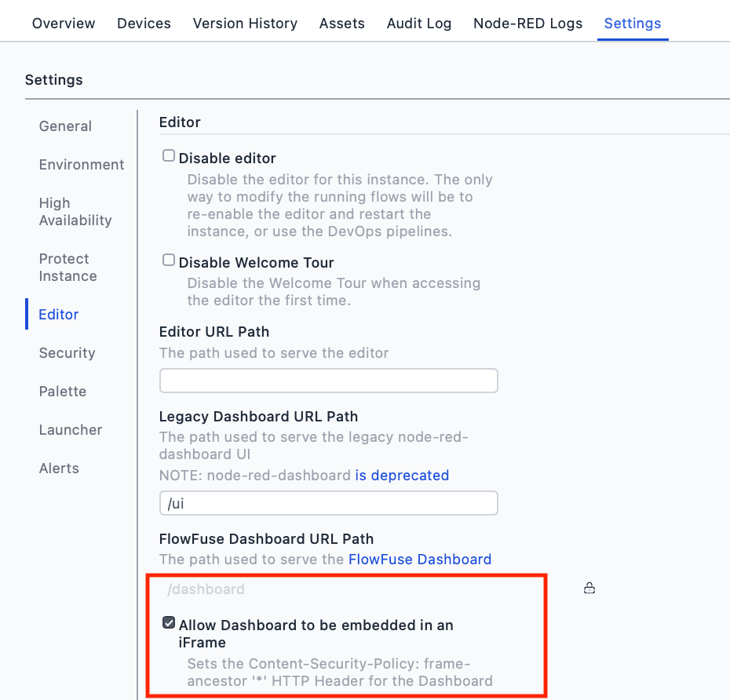The width and height of the screenshot is (730, 700).
Task: View the Node-RED Logs tab
Action: 527,24
